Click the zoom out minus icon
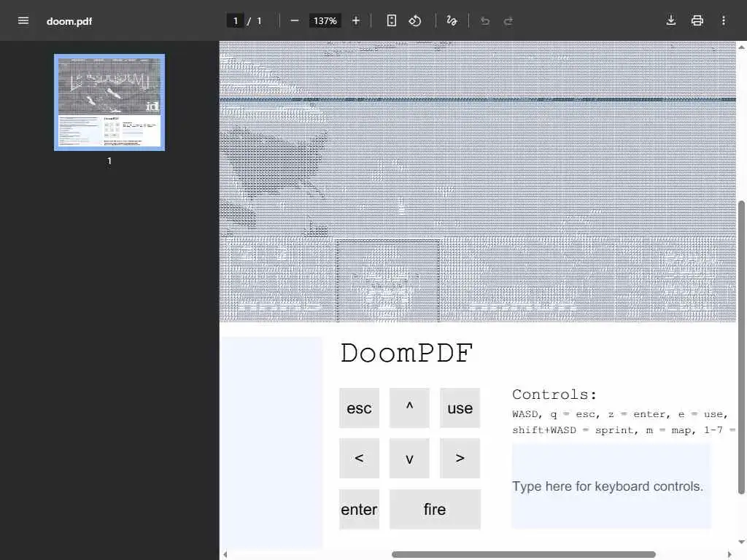Screen dimensions: 747x560 (x=295, y=20)
